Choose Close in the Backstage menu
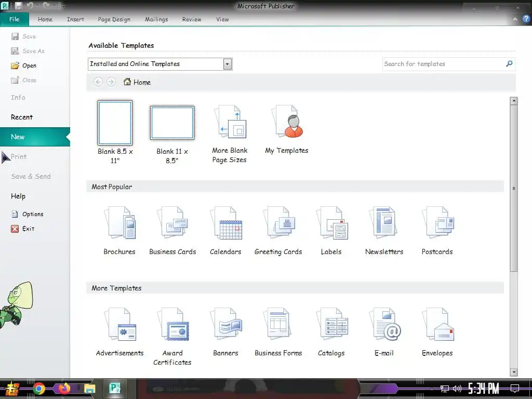The width and height of the screenshot is (532, 399). 24,80
